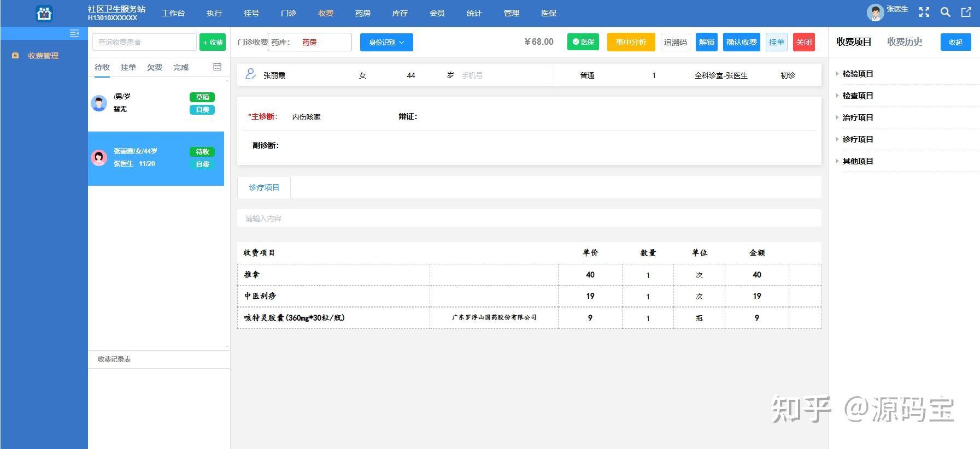Select the /男/岁 暂无 patient row
This screenshot has height=449, width=980.
[156, 104]
